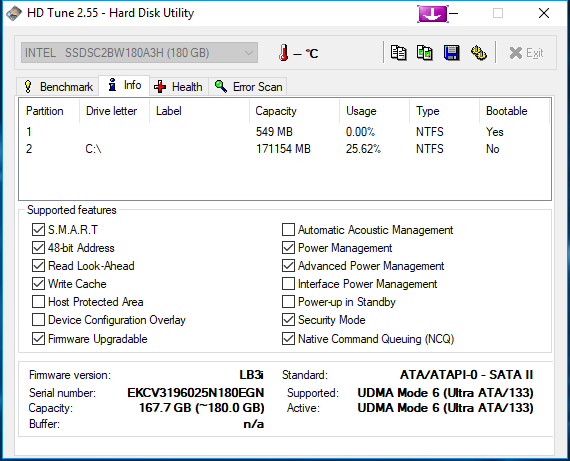Click the Type column header
Screen dimensions: 570x461
445,111
